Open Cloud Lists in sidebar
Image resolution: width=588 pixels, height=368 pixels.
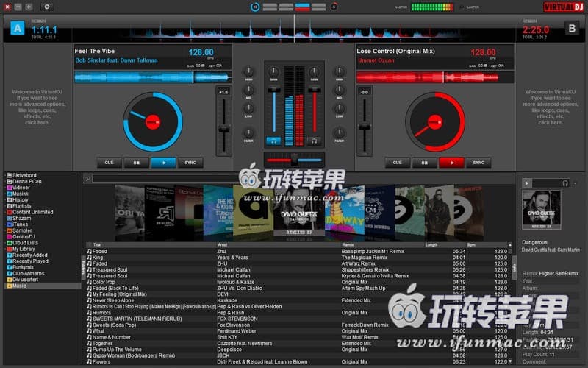point(25,243)
